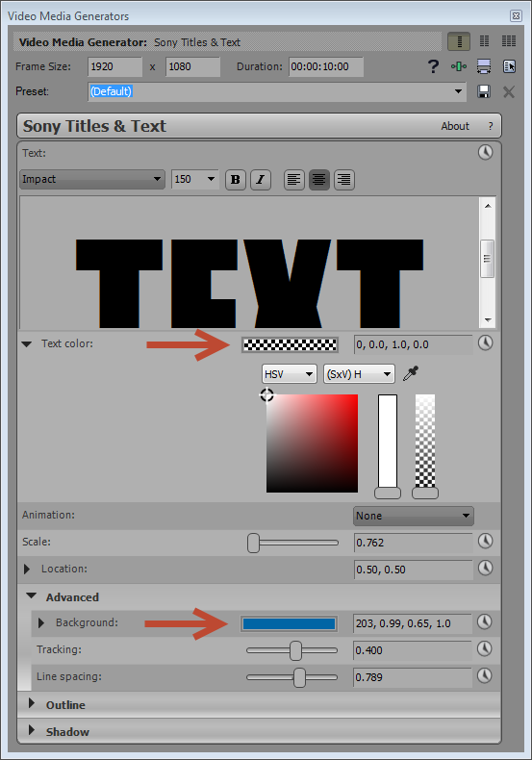Select the center text alignment icon

coord(318,180)
